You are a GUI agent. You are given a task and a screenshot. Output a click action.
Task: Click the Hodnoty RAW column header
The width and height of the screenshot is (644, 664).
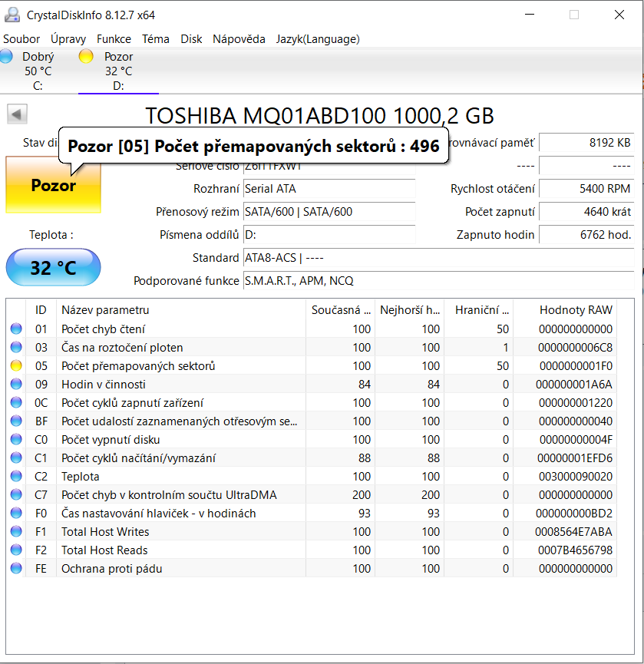click(x=576, y=310)
